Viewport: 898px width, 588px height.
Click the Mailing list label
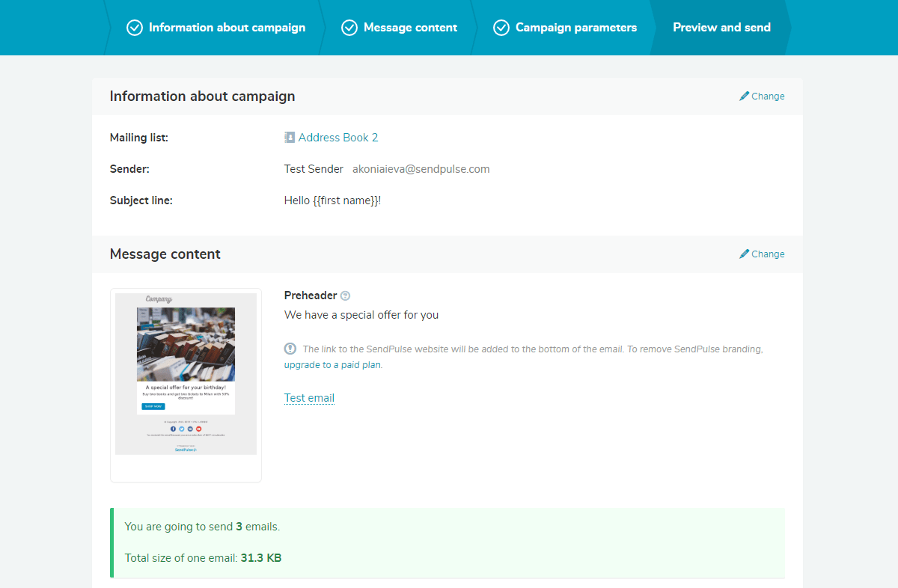tap(139, 138)
